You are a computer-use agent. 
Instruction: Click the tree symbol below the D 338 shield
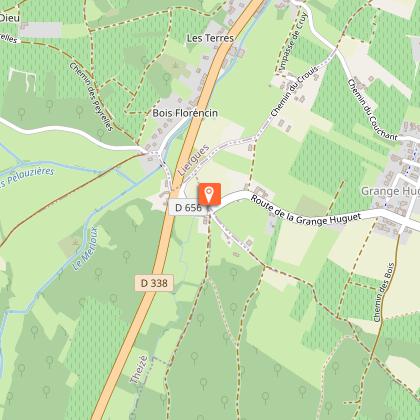pyautogui.click(x=114, y=298)
